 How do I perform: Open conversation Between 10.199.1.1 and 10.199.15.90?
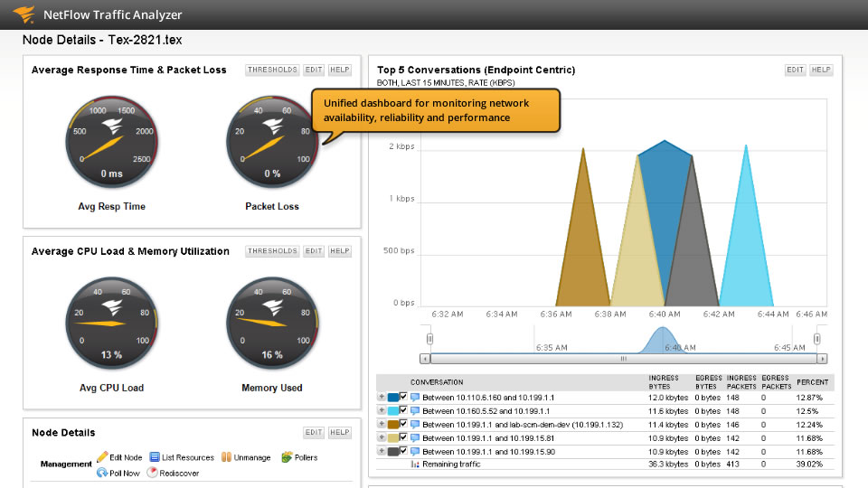489,452
